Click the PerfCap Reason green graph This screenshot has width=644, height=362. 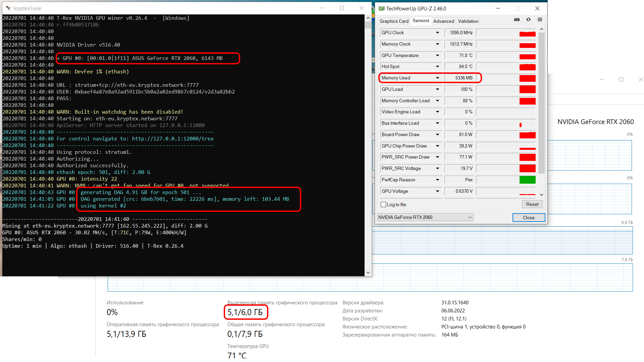click(527, 180)
